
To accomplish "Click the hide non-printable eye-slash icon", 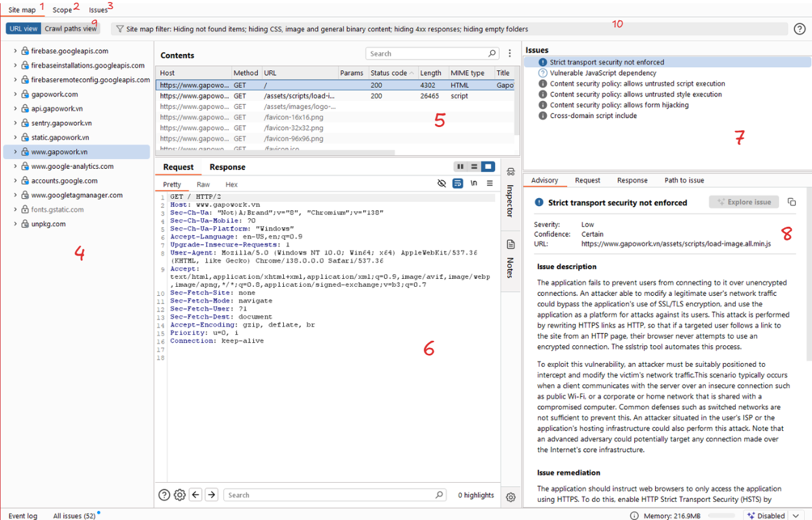I will point(441,184).
